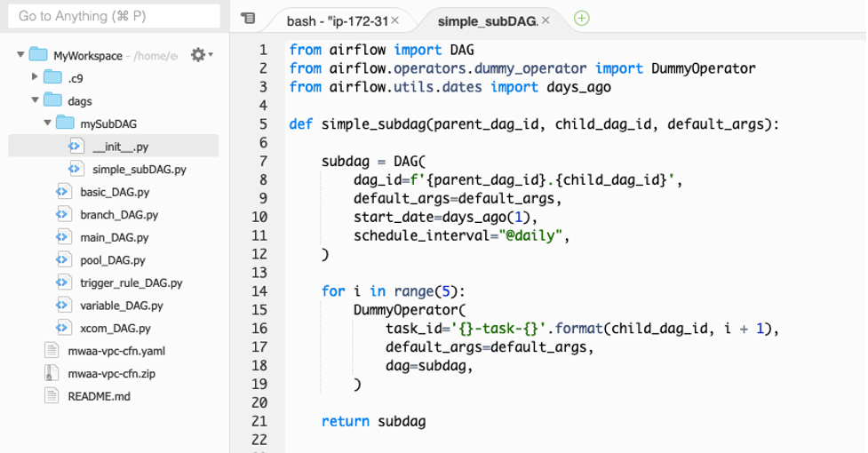
Task: Collapse the dags folder
Action: 36,101
